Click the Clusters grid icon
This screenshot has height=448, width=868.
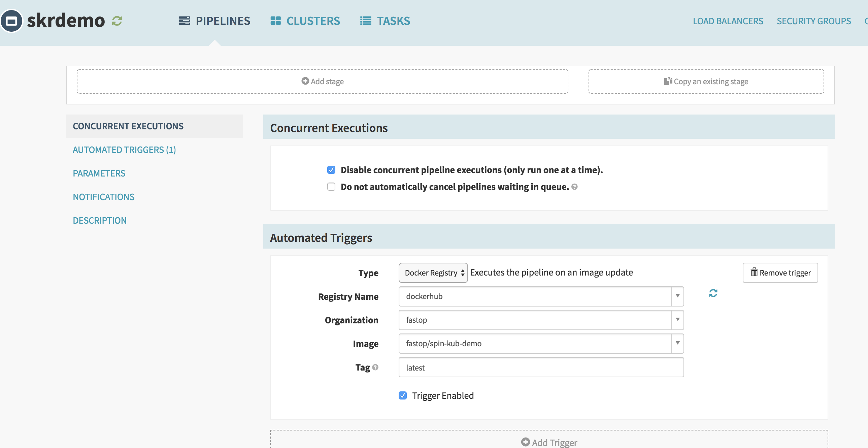pyautogui.click(x=275, y=21)
